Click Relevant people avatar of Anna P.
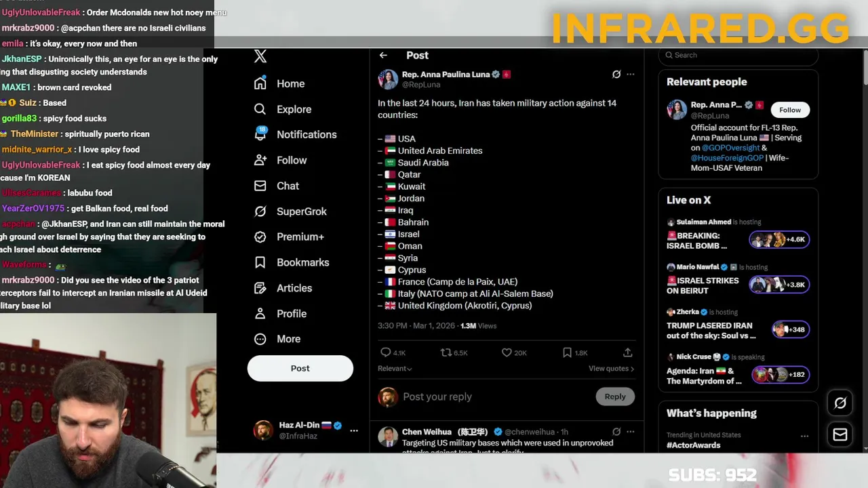The image size is (868, 488). coord(677,110)
